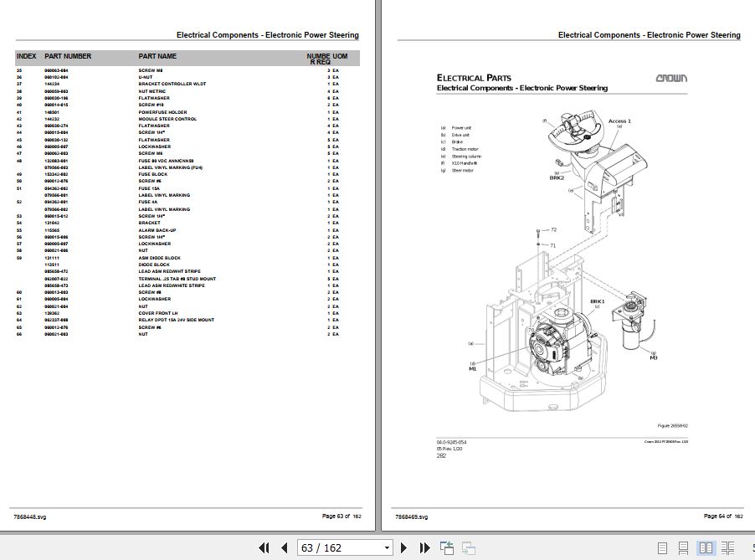
Task: Toggle the facing pages layout
Action: [x=706, y=547]
